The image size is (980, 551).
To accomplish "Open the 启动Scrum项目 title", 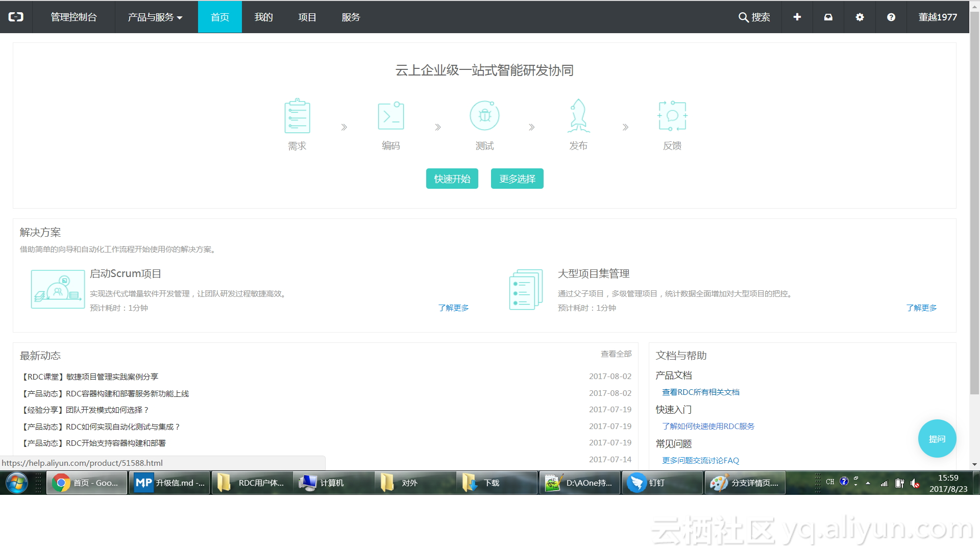I will coord(126,273).
